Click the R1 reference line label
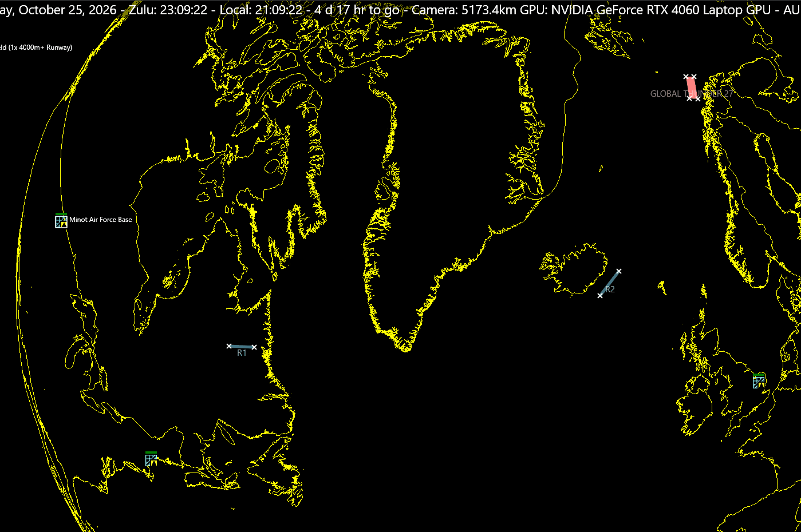 (242, 353)
